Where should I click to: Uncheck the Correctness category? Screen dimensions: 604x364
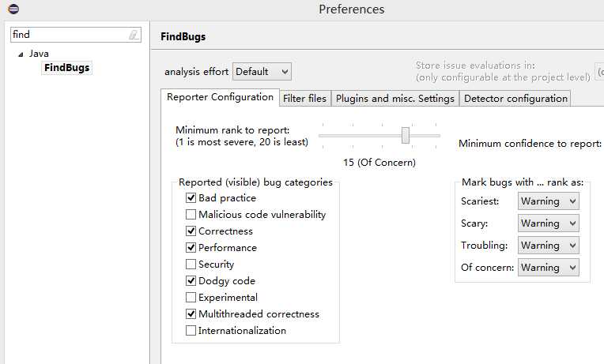pos(191,231)
